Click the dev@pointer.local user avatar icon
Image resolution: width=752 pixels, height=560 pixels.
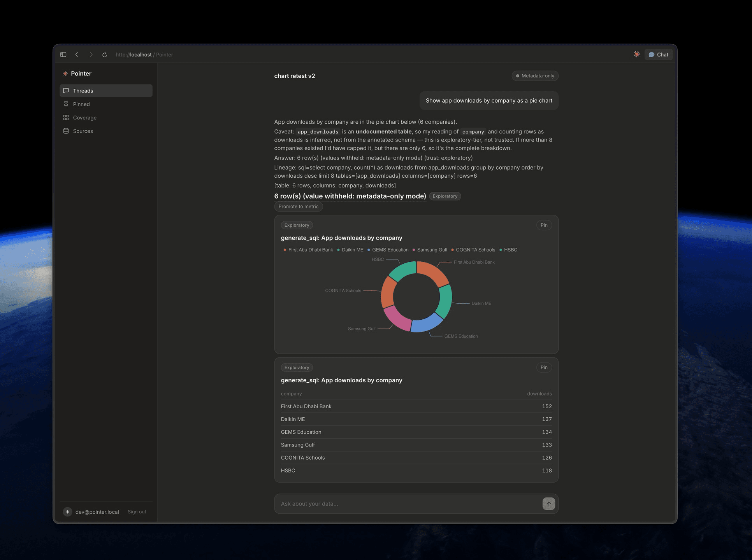pos(67,512)
